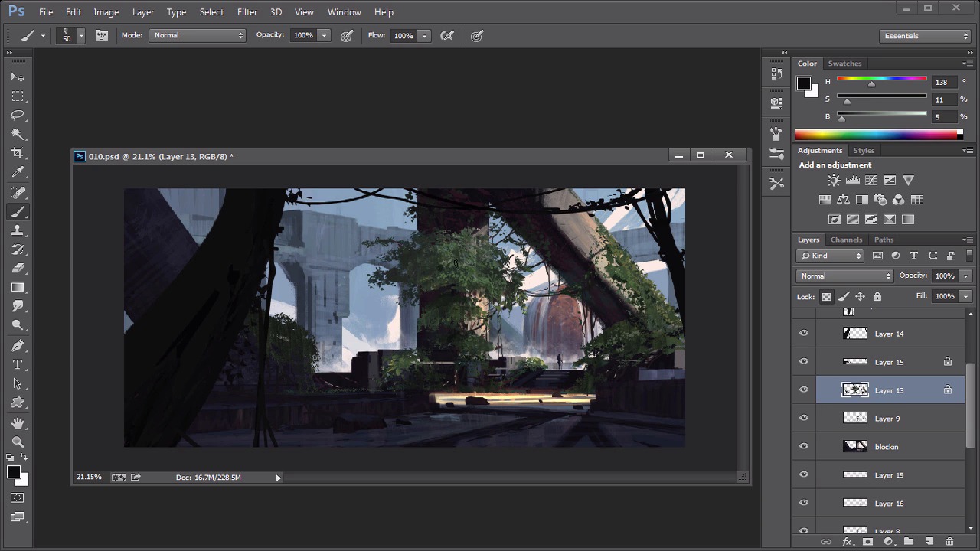Image resolution: width=980 pixels, height=551 pixels.
Task: Add Brightness/Contrast adjustment
Action: 834,181
